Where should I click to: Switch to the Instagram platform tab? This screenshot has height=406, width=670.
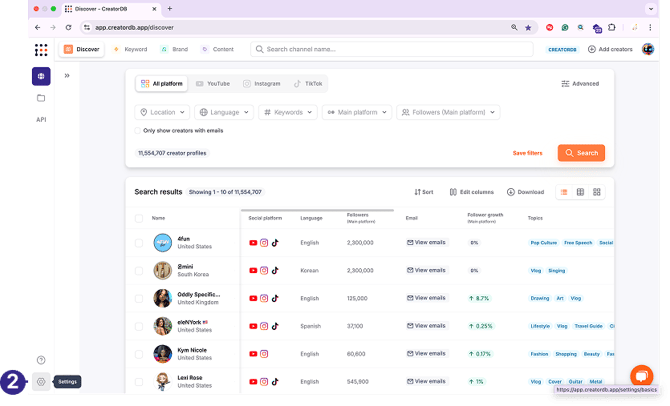[262, 84]
